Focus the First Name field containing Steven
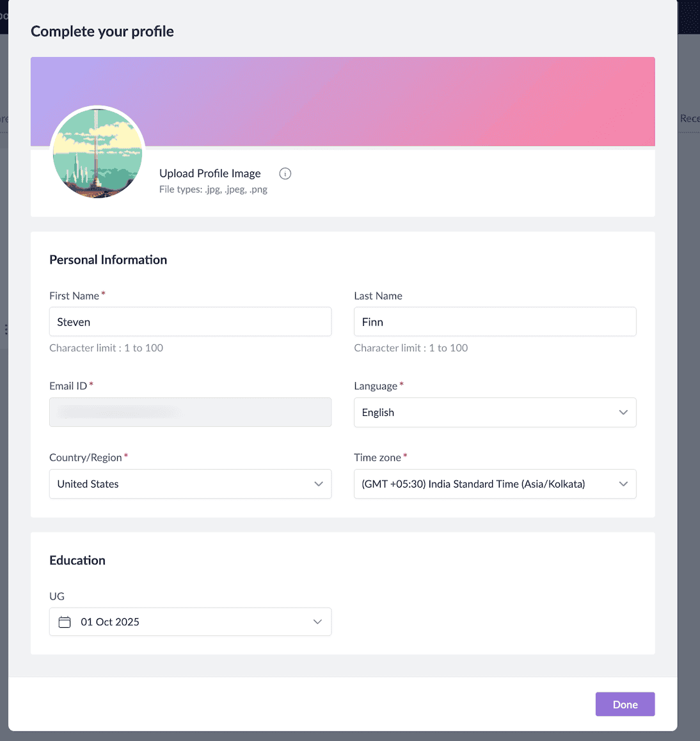The height and width of the screenshot is (741, 700). [x=190, y=322]
